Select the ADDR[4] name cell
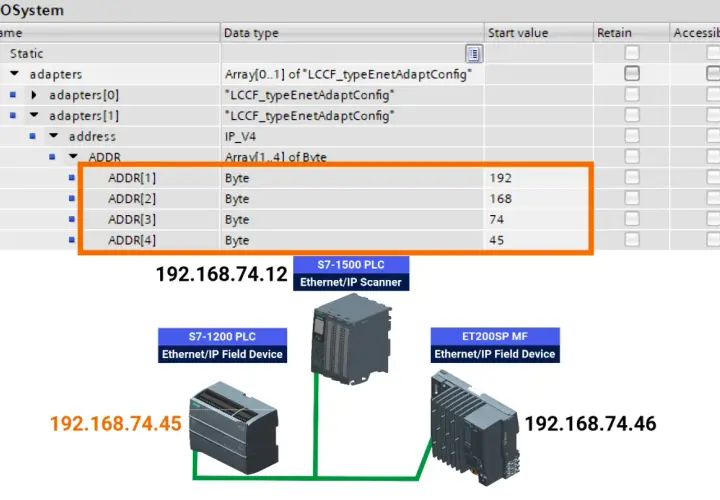 (x=132, y=240)
